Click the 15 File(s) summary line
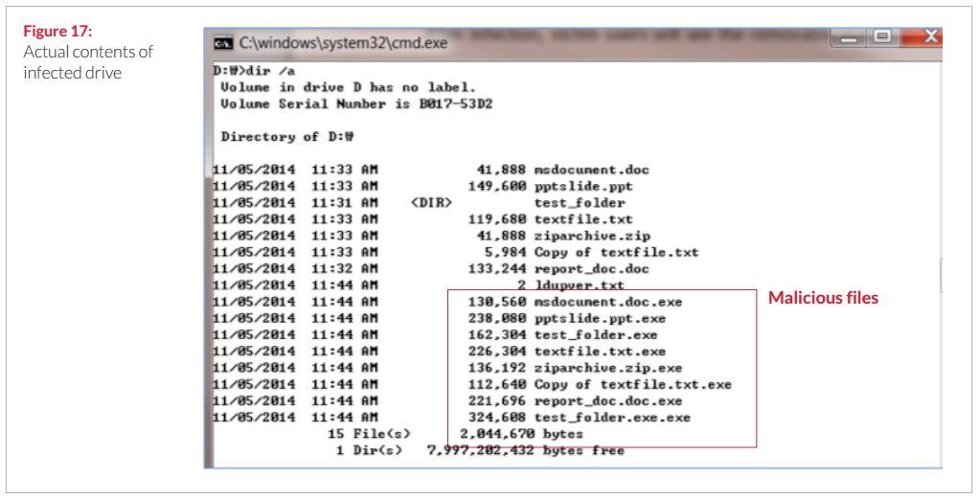Screen dimensions: 980x500 tap(455, 434)
